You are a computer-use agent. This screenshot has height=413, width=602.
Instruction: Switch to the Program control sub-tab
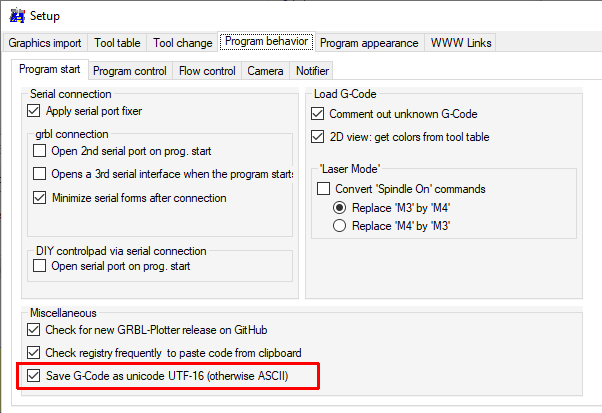130,71
